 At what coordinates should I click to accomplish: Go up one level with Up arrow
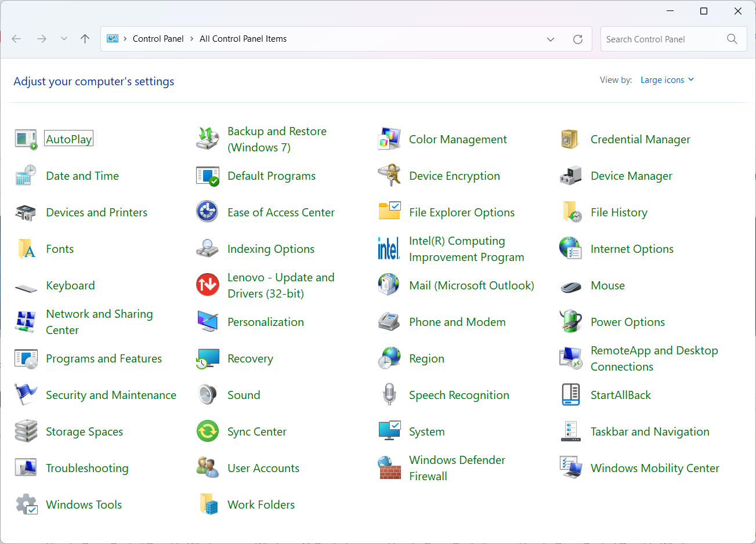85,39
